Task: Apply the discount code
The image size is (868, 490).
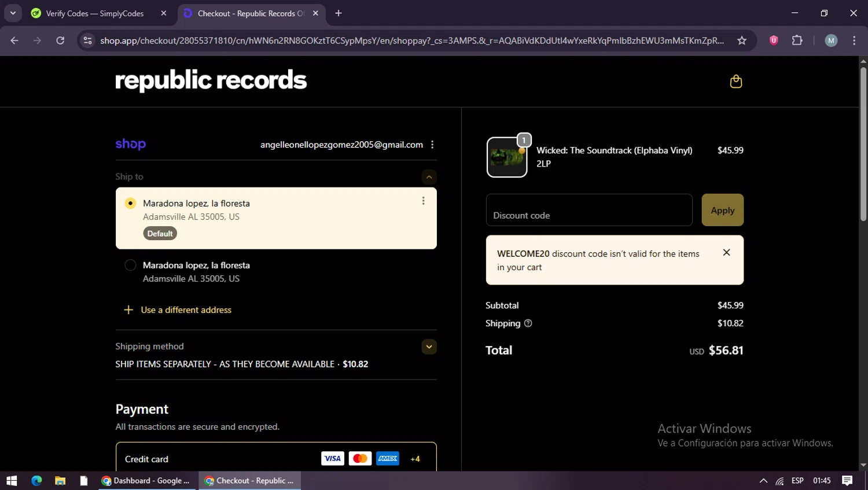Action: (x=722, y=210)
